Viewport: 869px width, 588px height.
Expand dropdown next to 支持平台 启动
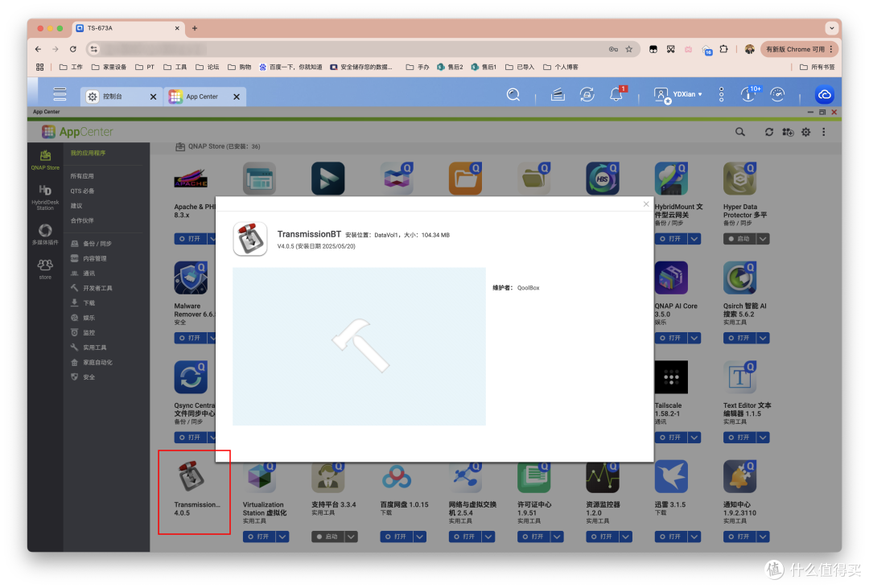pyautogui.click(x=352, y=537)
